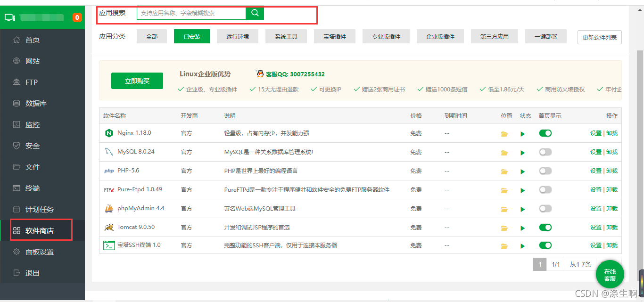644x302 pixels.
Task: Select the 企业版插件 category tab
Action: click(x=440, y=36)
